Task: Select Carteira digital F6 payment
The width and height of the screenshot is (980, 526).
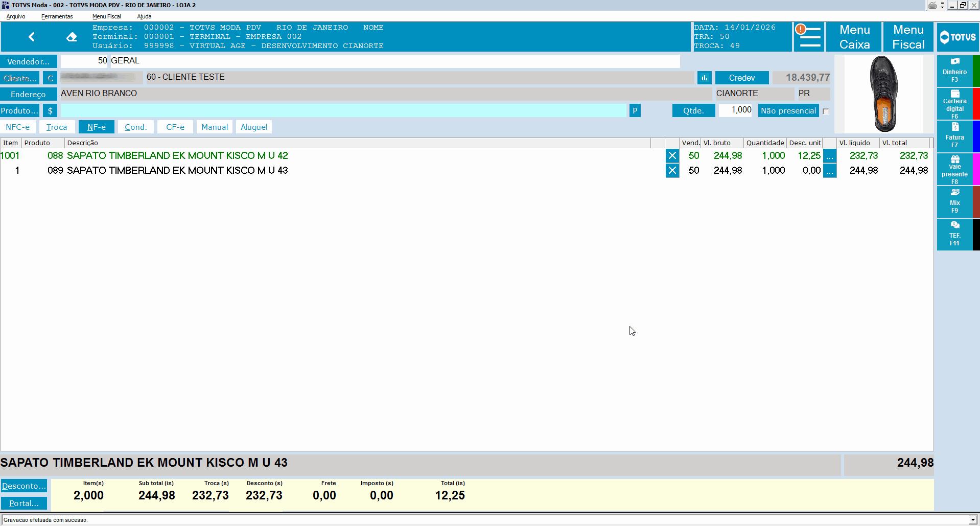Action: tap(954, 104)
